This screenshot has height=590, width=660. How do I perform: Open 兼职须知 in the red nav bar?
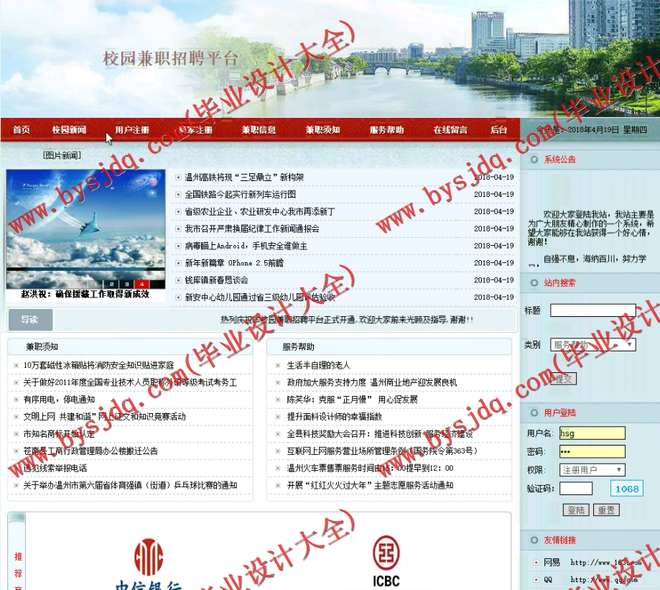click(x=323, y=130)
